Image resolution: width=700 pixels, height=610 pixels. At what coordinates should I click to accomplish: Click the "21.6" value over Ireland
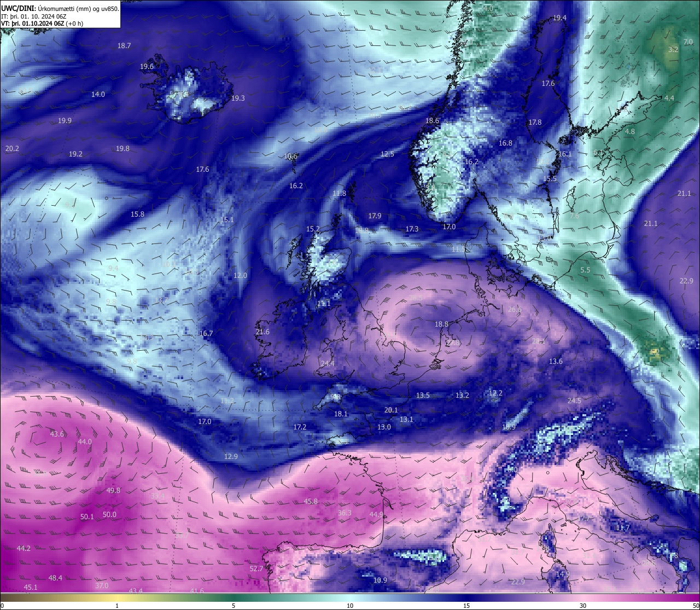click(x=262, y=332)
